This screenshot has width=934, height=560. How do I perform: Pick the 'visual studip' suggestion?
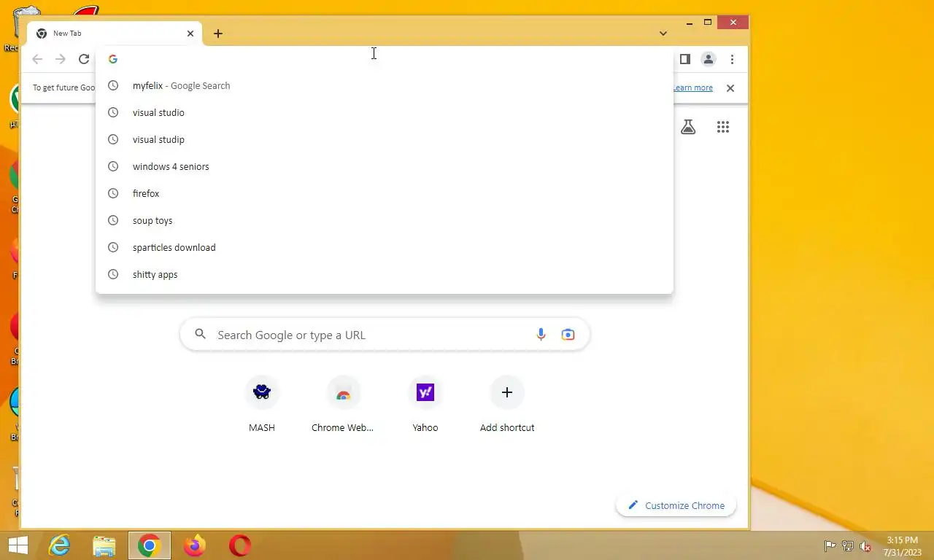pos(384,139)
